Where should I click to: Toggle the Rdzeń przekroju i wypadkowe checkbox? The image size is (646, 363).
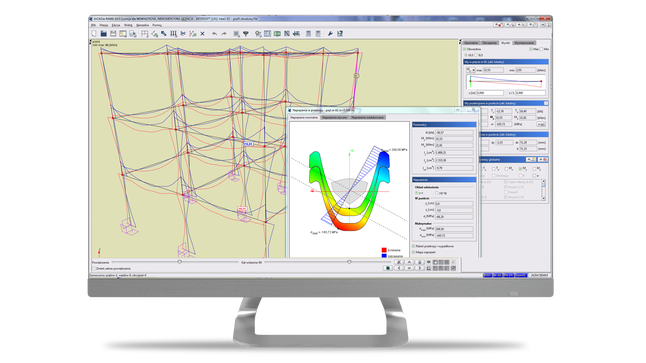[414, 246]
